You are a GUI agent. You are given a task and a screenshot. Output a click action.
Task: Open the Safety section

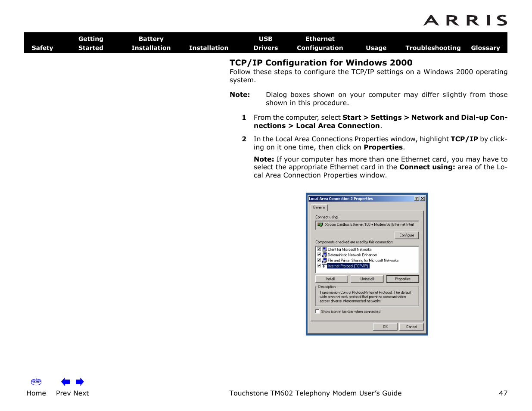[42, 48]
